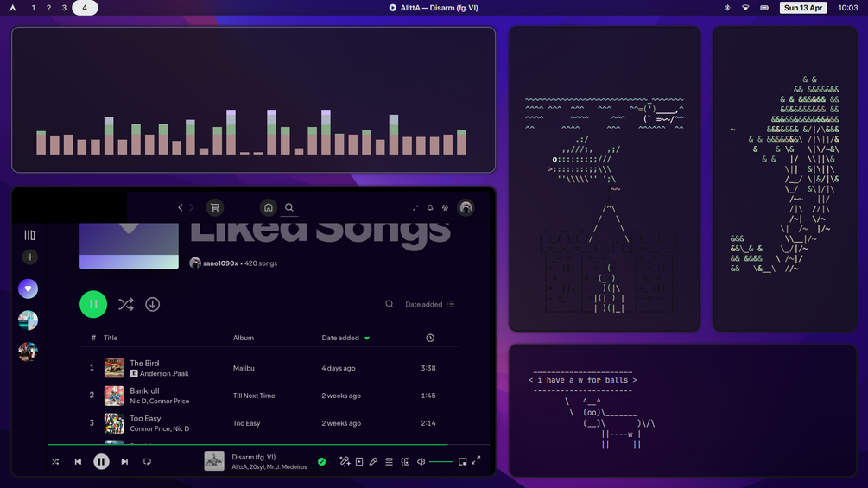Screen dimensions: 868x488
Task: Switch to workspace 1 in the top bar
Action: pyautogui.click(x=33, y=8)
